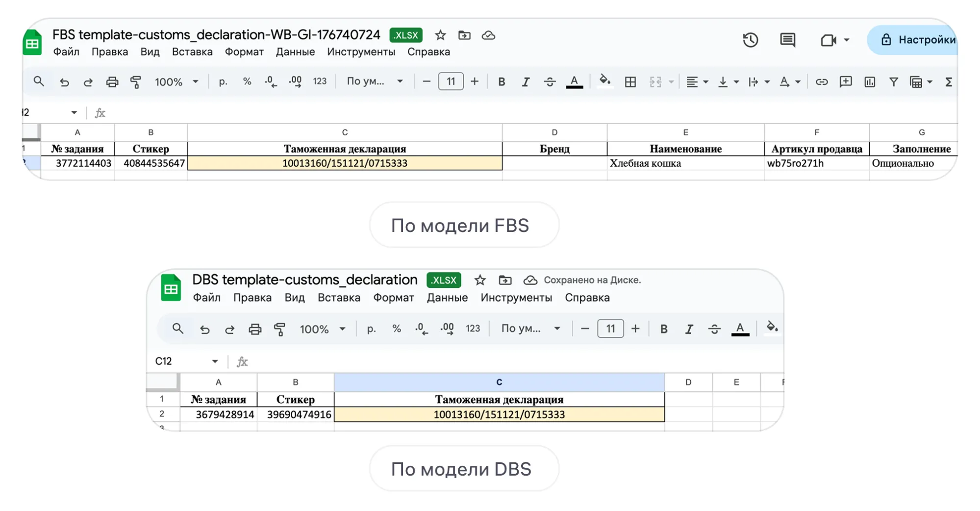Click the filter funnel icon in FBS toolbar

[x=893, y=82]
